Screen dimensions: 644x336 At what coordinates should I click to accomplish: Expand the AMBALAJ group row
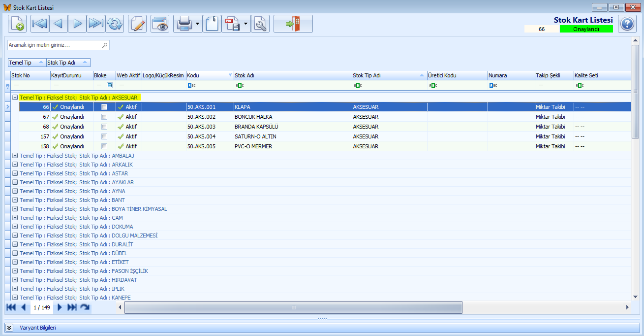pyautogui.click(x=15, y=156)
